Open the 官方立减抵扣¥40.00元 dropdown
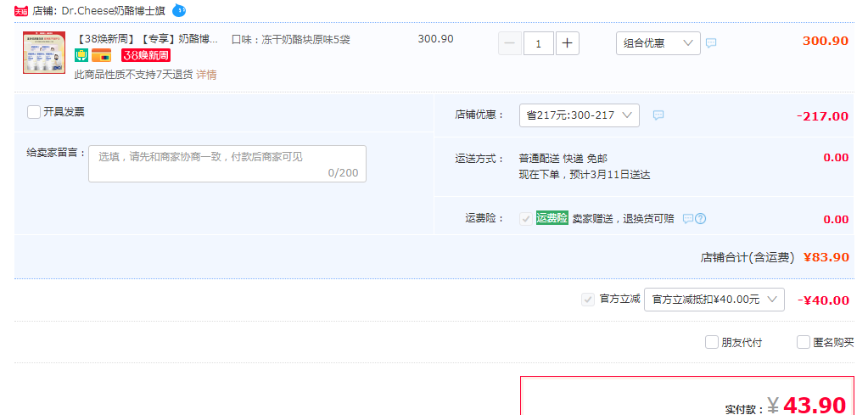The height and width of the screenshot is (415, 868). 714,300
